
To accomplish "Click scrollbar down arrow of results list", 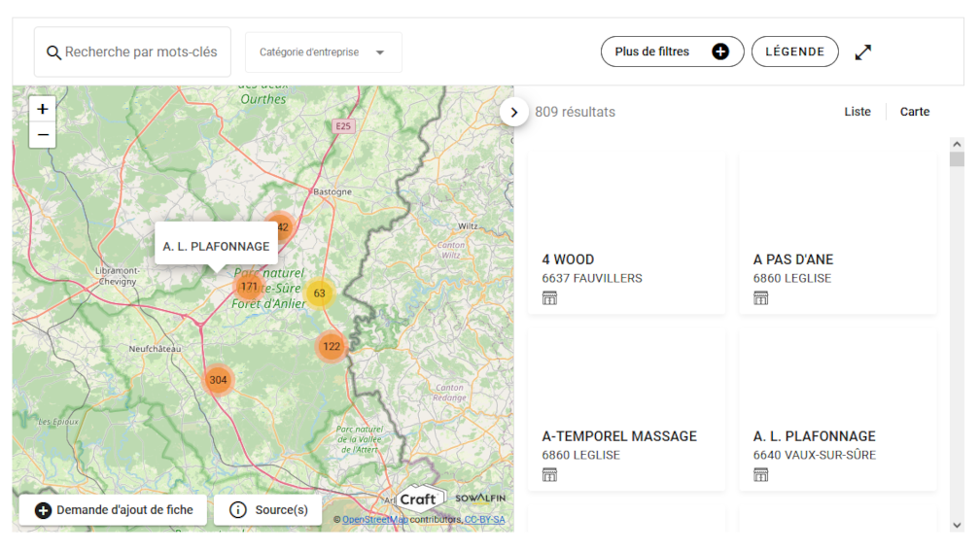I will tap(957, 525).
